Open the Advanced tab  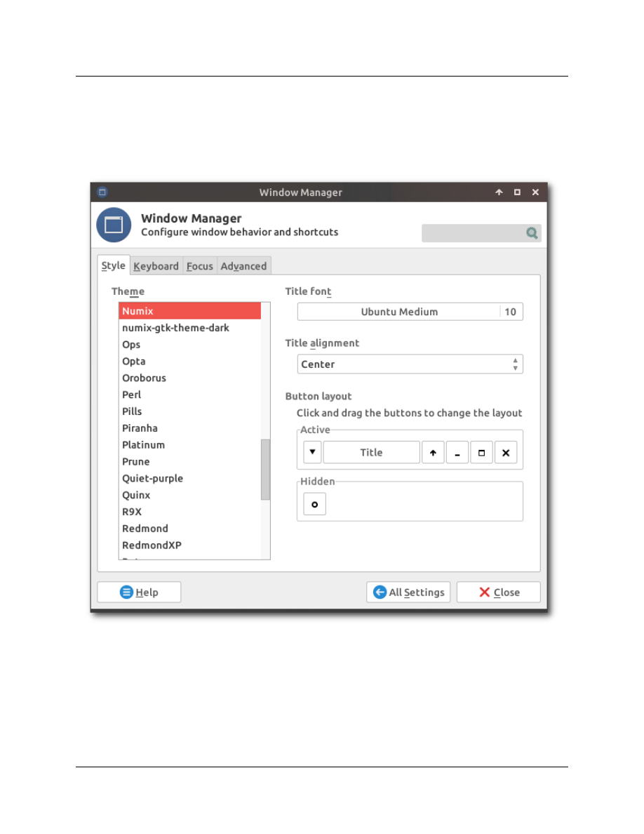tap(243, 266)
